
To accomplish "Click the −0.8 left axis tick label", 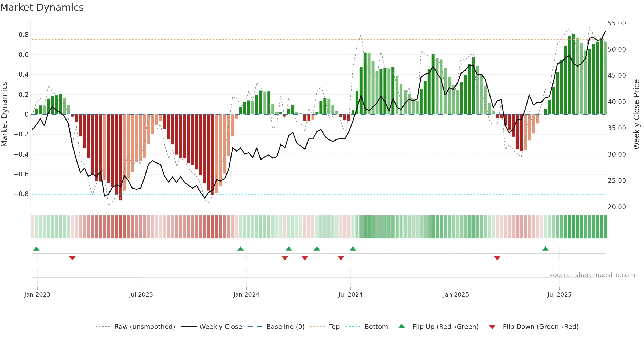I will tap(21, 194).
